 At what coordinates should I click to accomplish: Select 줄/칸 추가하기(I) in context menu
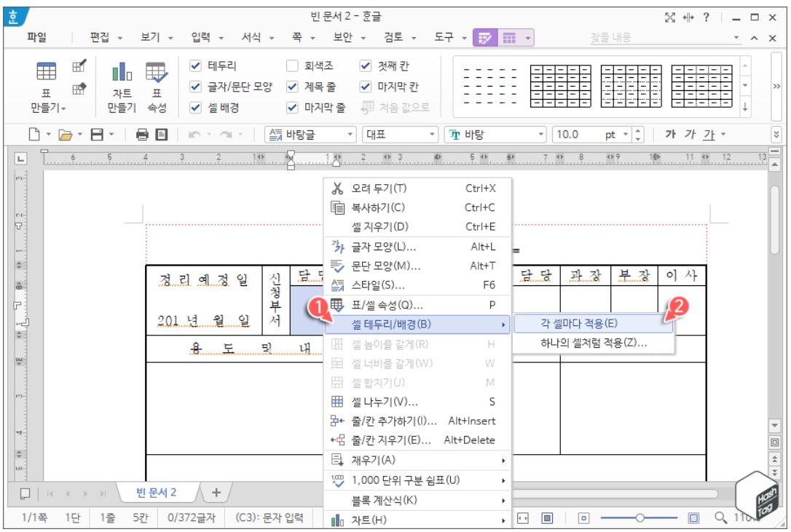[x=417, y=421]
